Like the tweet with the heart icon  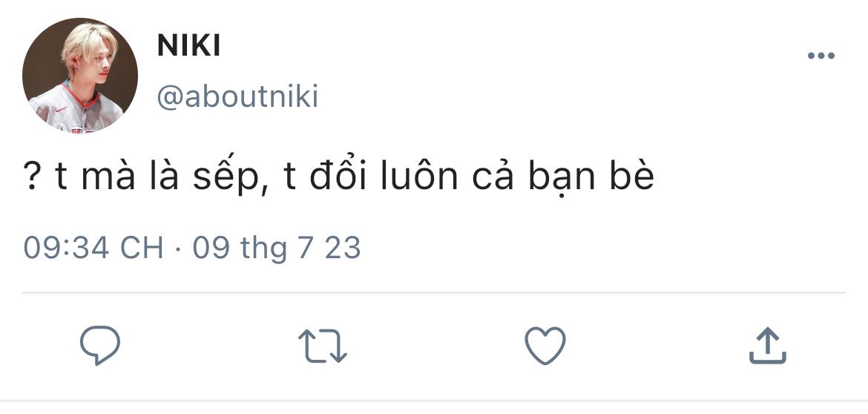click(x=545, y=345)
